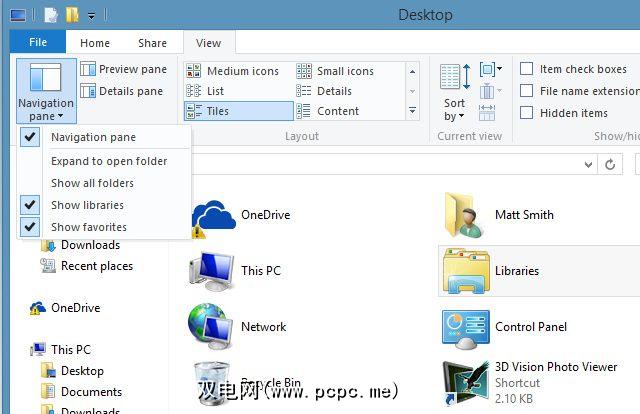Open the File tab
This screenshot has height=414, width=640.
point(38,42)
